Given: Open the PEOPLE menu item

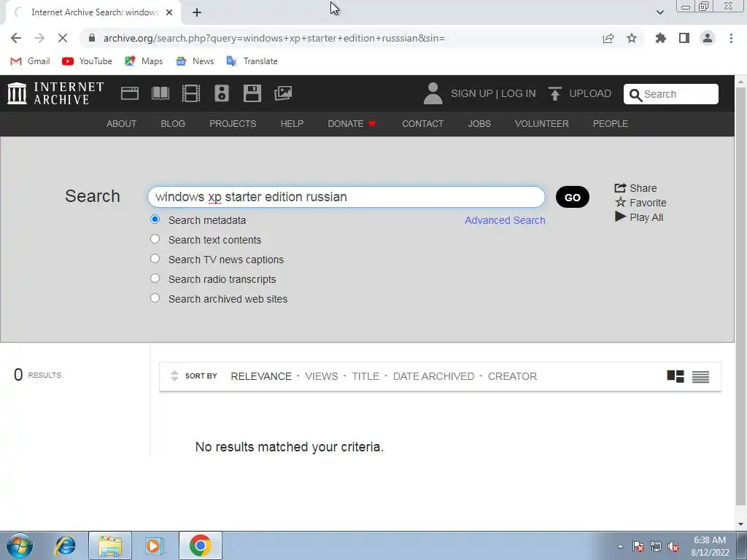Looking at the screenshot, I should (611, 124).
